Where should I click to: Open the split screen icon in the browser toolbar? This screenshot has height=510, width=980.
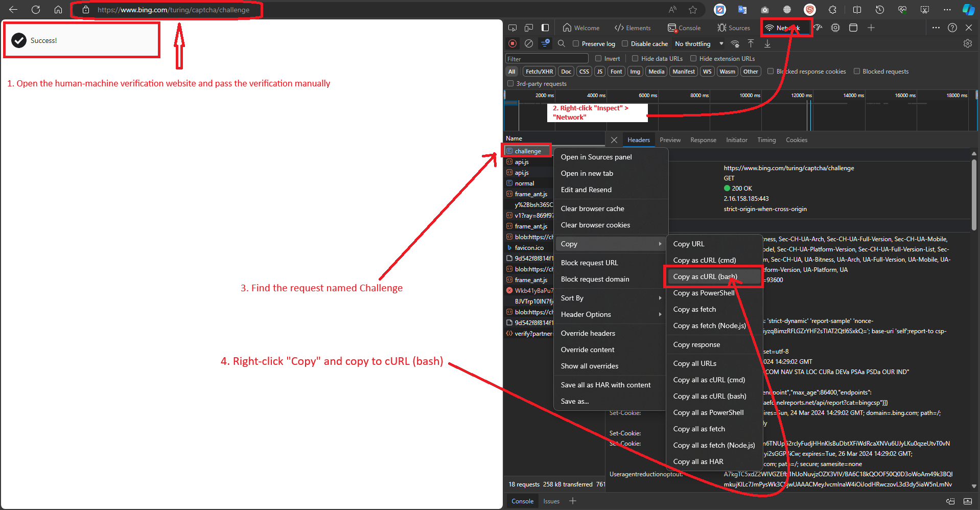857,10
